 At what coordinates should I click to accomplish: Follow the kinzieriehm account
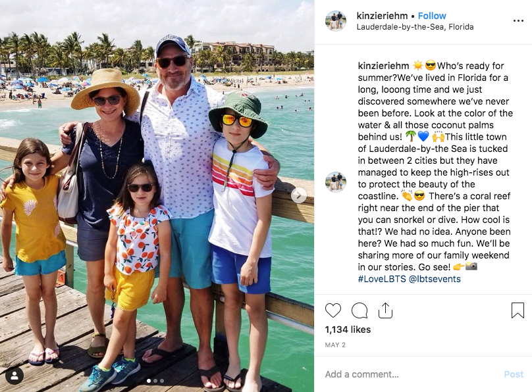(431, 16)
